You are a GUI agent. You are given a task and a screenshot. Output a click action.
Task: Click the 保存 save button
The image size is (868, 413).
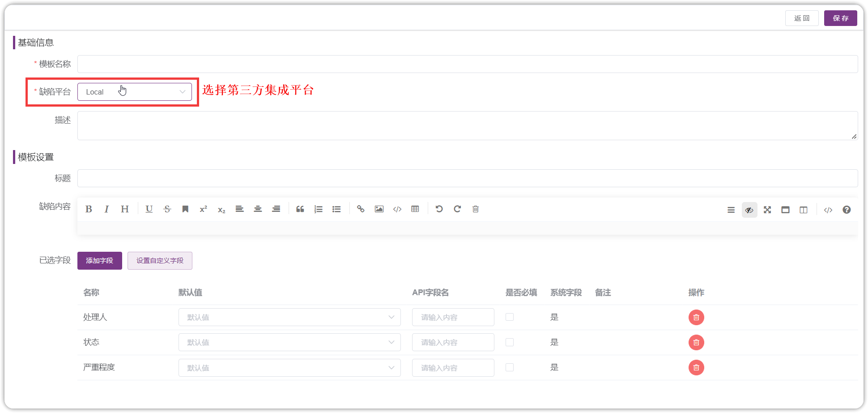click(x=841, y=18)
